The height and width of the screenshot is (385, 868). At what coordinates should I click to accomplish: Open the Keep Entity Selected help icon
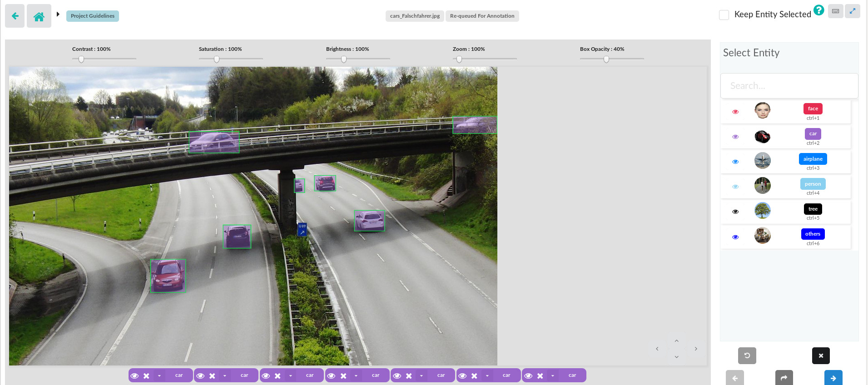tap(818, 10)
